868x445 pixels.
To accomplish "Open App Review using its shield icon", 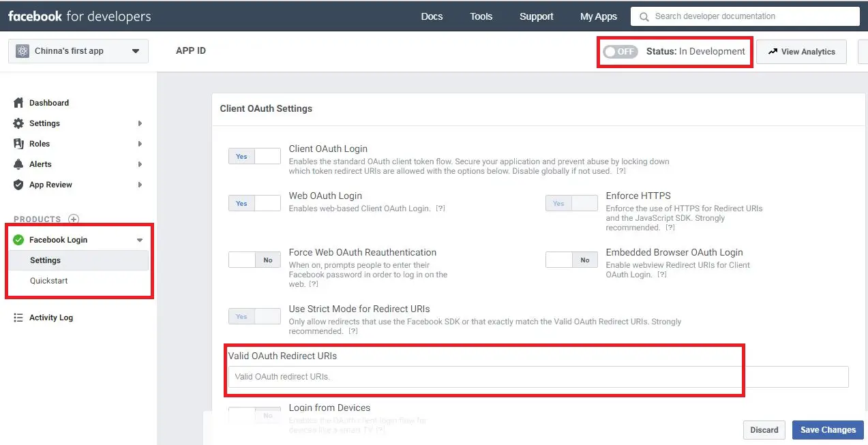I will (x=19, y=185).
